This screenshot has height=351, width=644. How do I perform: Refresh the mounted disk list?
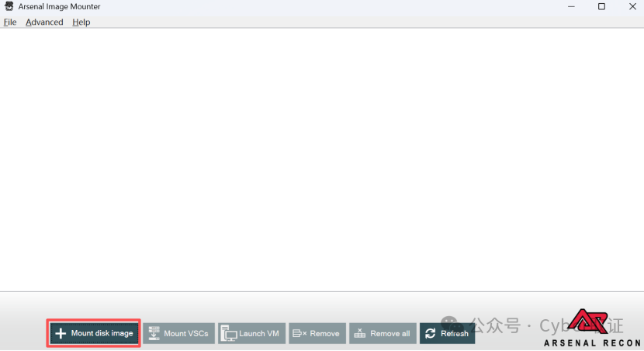(x=447, y=333)
